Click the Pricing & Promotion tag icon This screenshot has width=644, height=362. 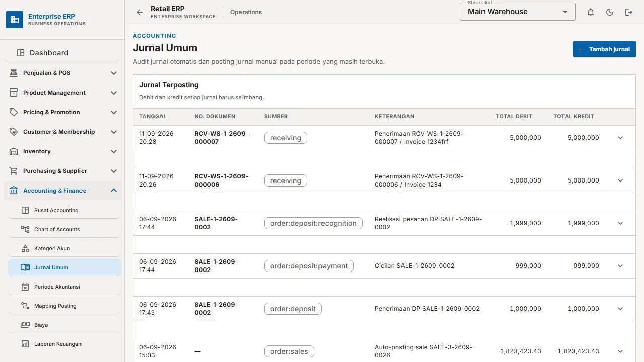pyautogui.click(x=14, y=112)
